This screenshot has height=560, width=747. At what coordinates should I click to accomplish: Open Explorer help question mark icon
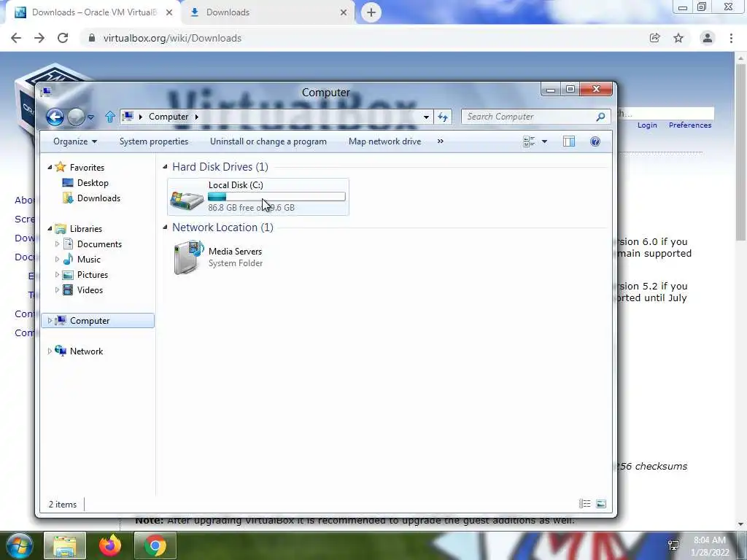point(595,141)
